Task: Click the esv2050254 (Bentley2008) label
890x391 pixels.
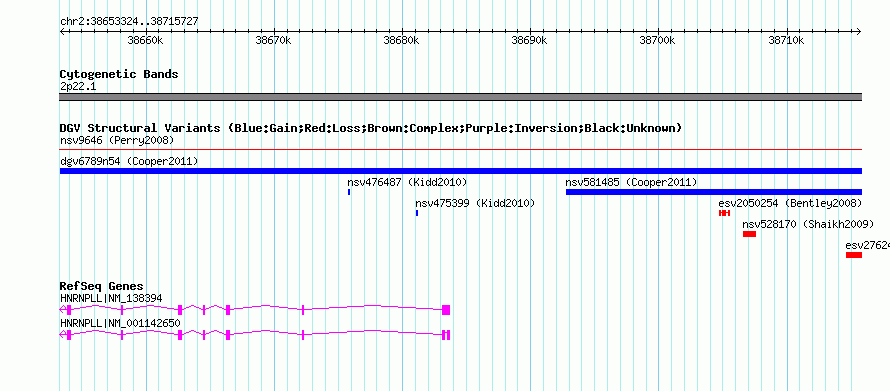Action: point(790,204)
